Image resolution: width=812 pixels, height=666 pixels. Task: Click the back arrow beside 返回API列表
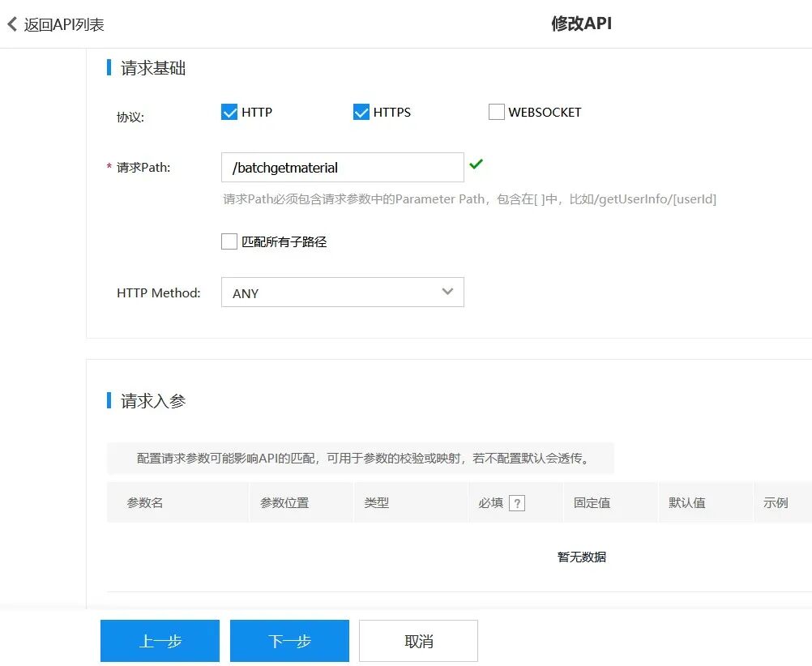pos(11,23)
